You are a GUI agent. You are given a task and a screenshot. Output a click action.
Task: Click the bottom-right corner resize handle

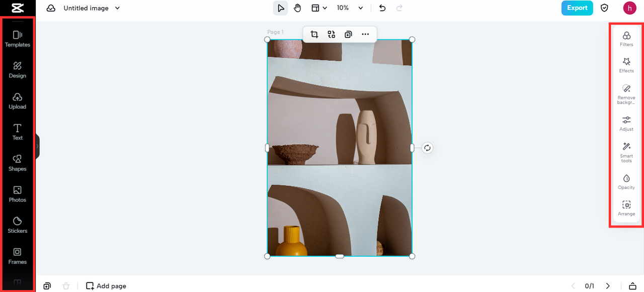412,256
